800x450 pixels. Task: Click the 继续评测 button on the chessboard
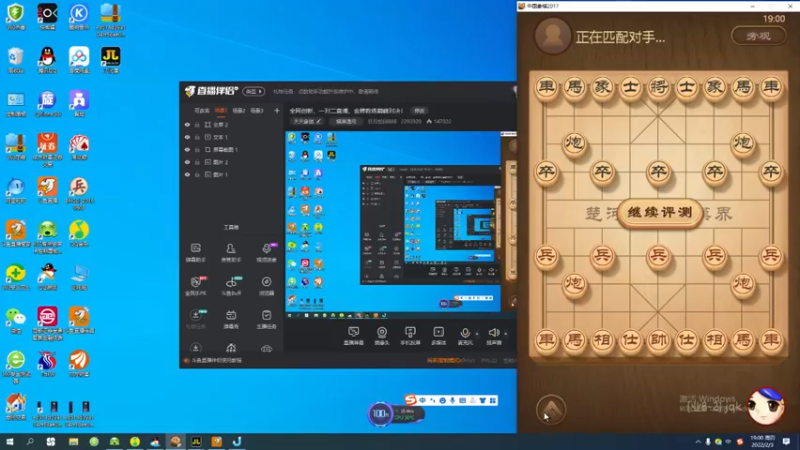pyautogui.click(x=659, y=212)
